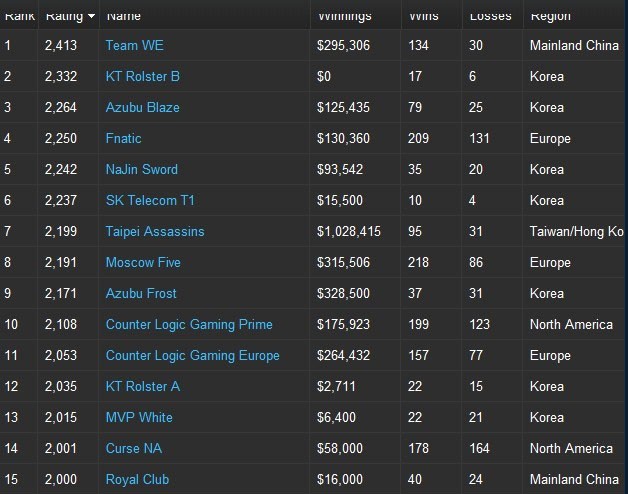628x494 pixels.
Task: Click the Moscow Five link
Action: coord(144,262)
